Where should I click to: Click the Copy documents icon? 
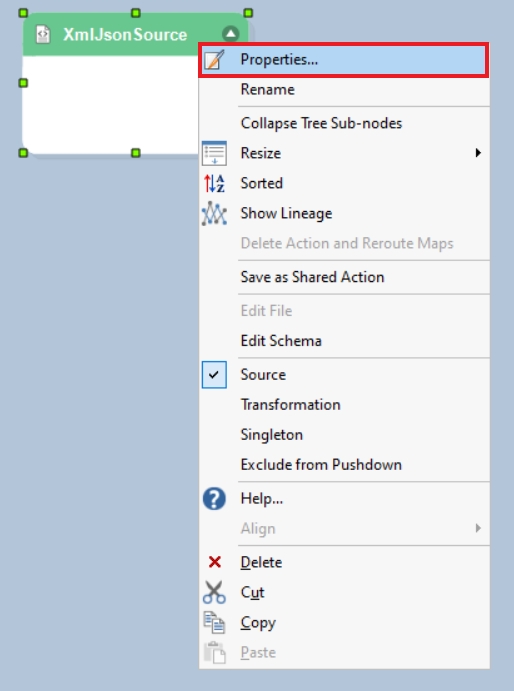pyautogui.click(x=215, y=622)
